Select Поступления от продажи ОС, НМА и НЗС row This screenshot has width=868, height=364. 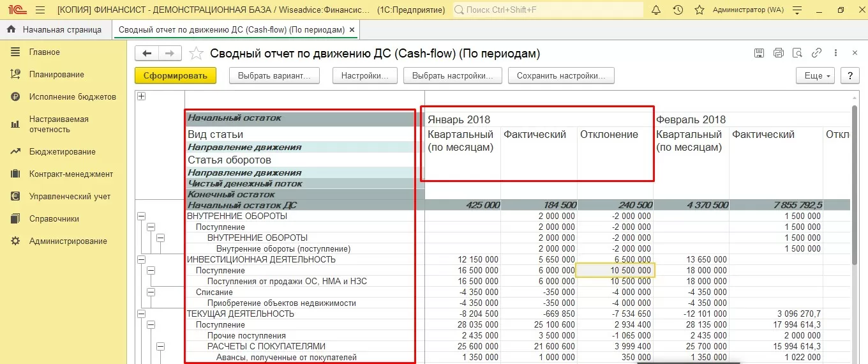point(287,281)
